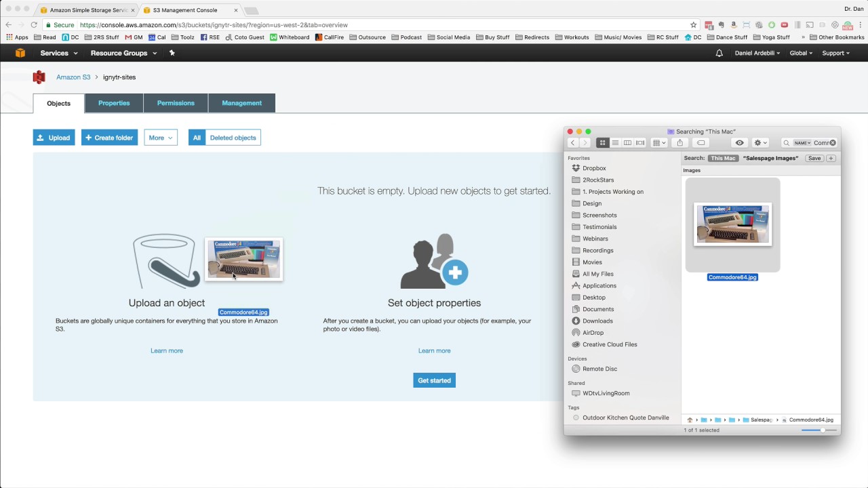Open Dropbox in Finder sidebar
This screenshot has width=868, height=488.
(594, 168)
